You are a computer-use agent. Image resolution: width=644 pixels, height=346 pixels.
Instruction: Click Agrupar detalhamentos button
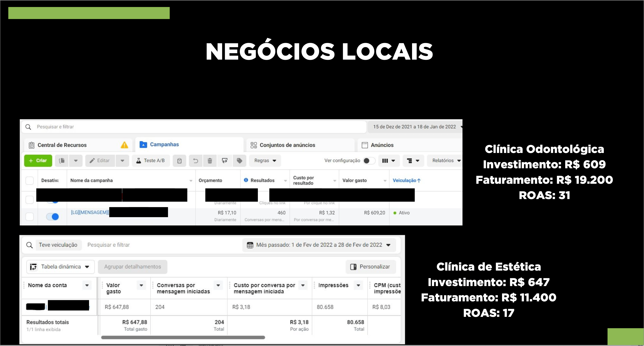coord(133,267)
